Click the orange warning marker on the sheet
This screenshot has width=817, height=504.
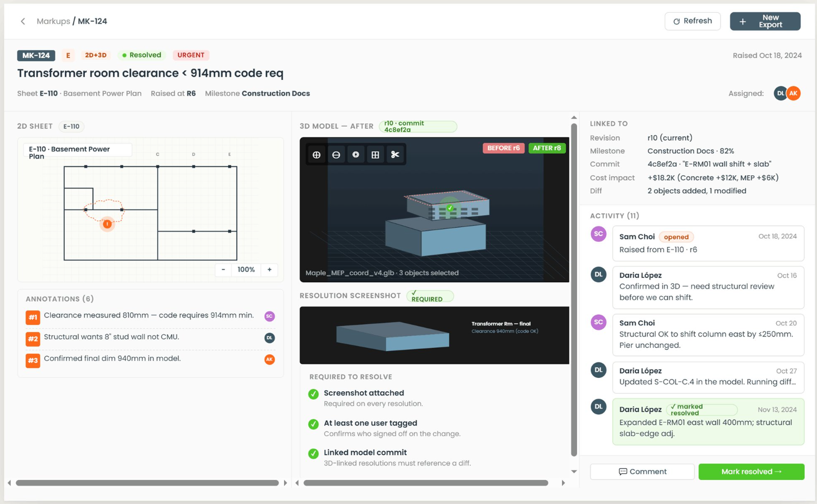[x=107, y=224]
